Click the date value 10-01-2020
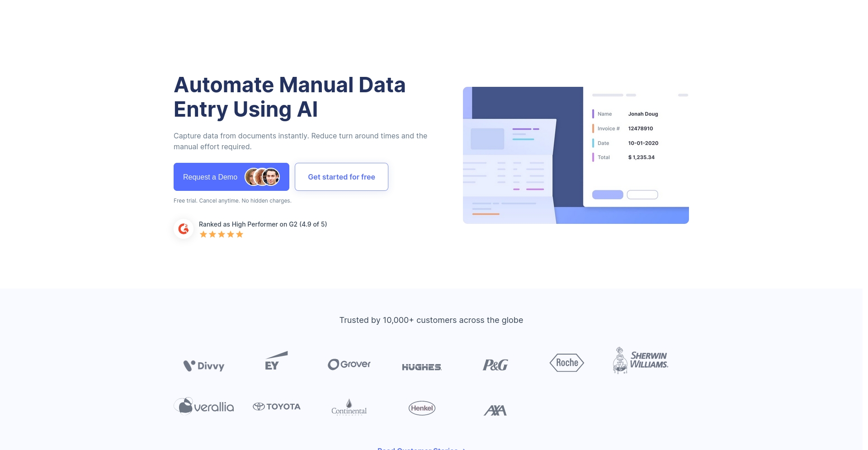The width and height of the screenshot is (868, 450). tap(643, 143)
